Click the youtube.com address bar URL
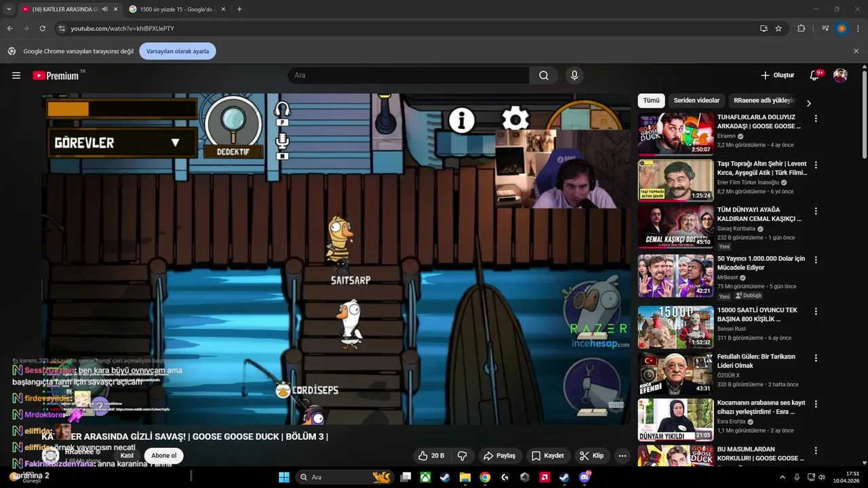Viewport: 868px width, 488px height. (123, 28)
